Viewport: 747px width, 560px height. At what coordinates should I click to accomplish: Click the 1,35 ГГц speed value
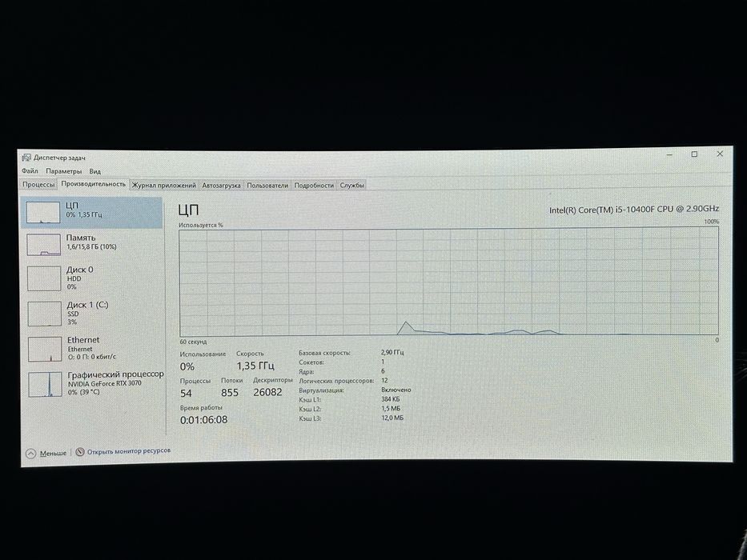[x=255, y=366]
